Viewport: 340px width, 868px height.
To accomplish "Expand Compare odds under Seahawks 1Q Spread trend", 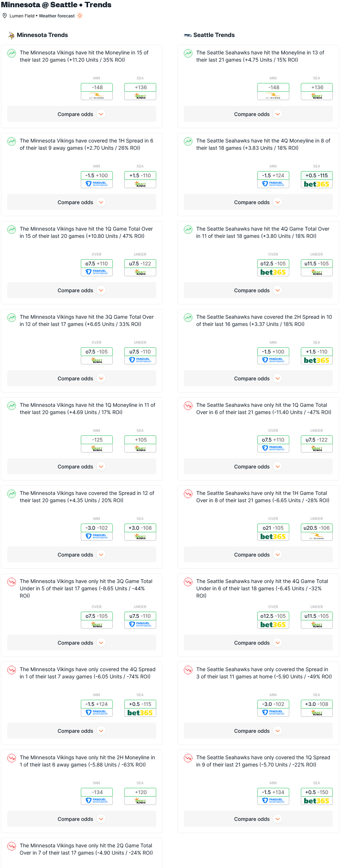I will click(258, 819).
